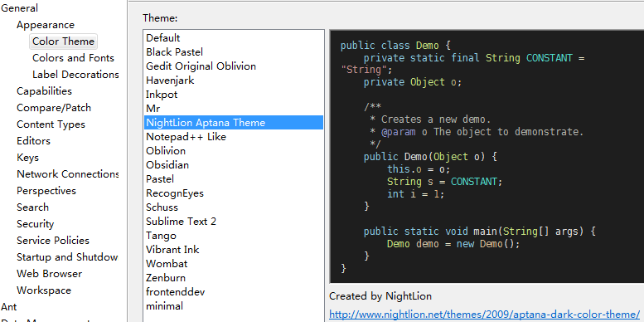Image resolution: width=644 pixels, height=322 pixels.
Task: Select the Ant preferences category
Action: pyautogui.click(x=8, y=307)
